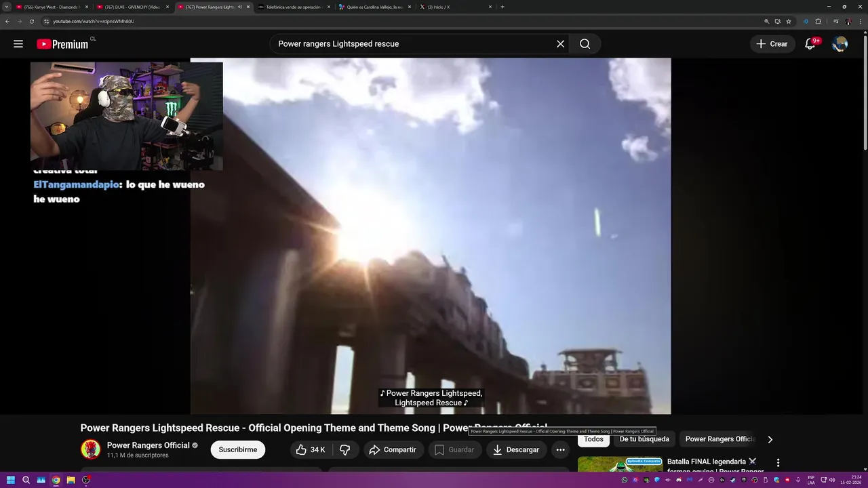Dislike the video with thumbs down
The height and width of the screenshot is (488, 868).
(x=345, y=449)
